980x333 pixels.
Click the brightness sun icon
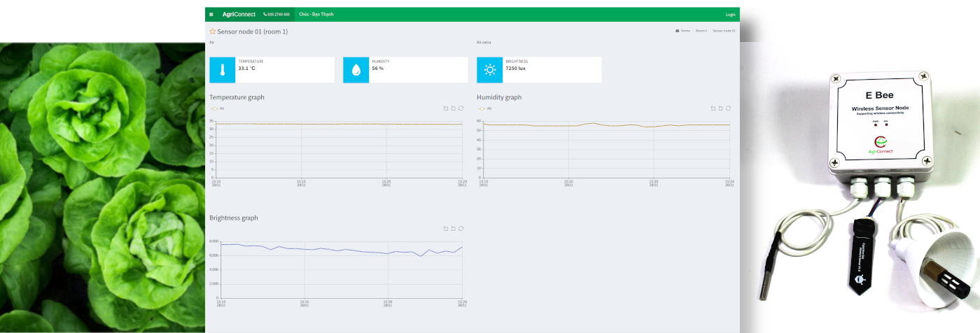(x=490, y=70)
